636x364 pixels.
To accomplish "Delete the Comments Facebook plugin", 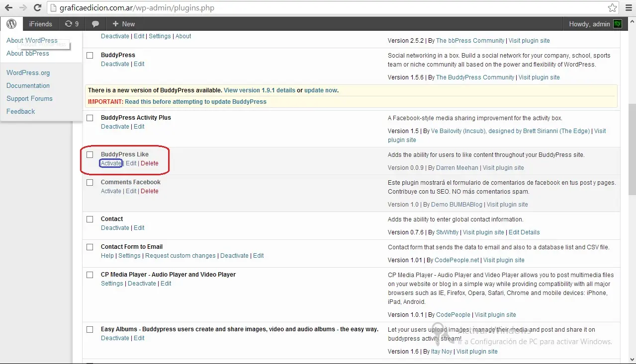I will point(150,191).
